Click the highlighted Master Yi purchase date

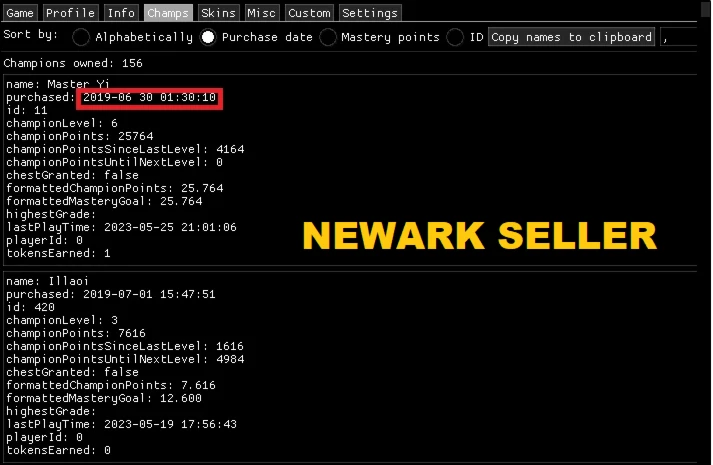pyautogui.click(x=149, y=98)
